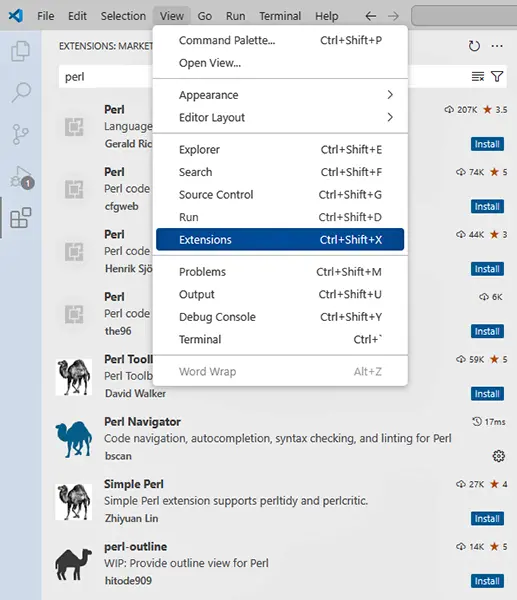
Task: Open the Help menu
Action: coord(326,16)
